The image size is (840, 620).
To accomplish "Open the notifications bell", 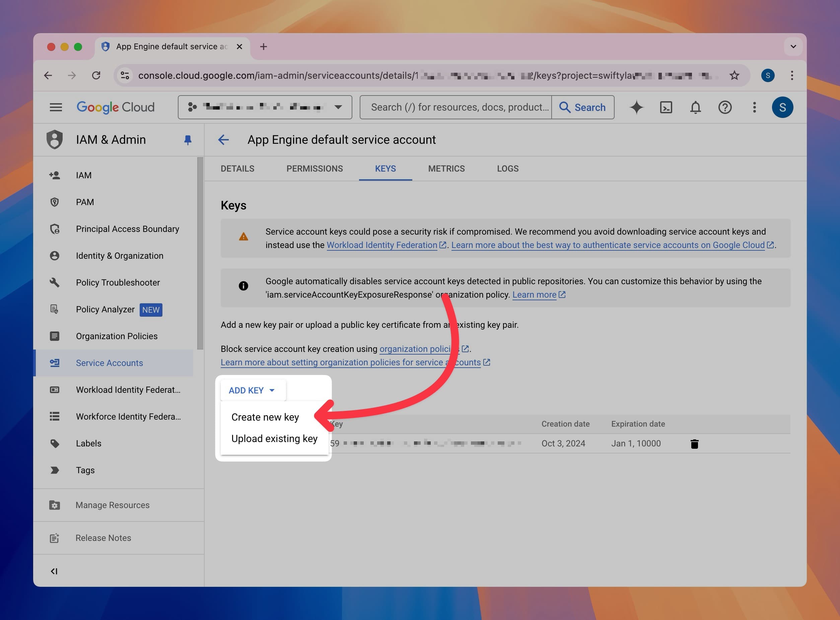I will (x=696, y=107).
